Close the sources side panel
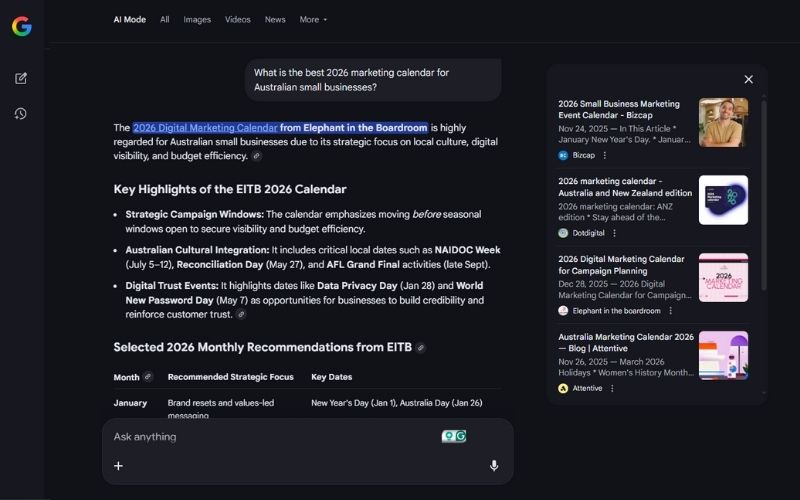The height and width of the screenshot is (500, 800). [748, 79]
